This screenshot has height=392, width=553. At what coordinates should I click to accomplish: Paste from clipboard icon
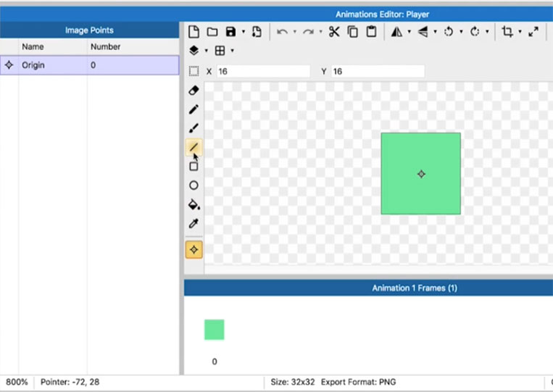click(x=371, y=32)
